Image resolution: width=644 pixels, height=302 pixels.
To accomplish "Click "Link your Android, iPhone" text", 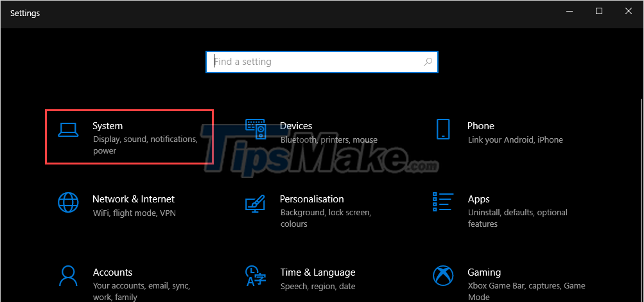I will pos(515,140).
